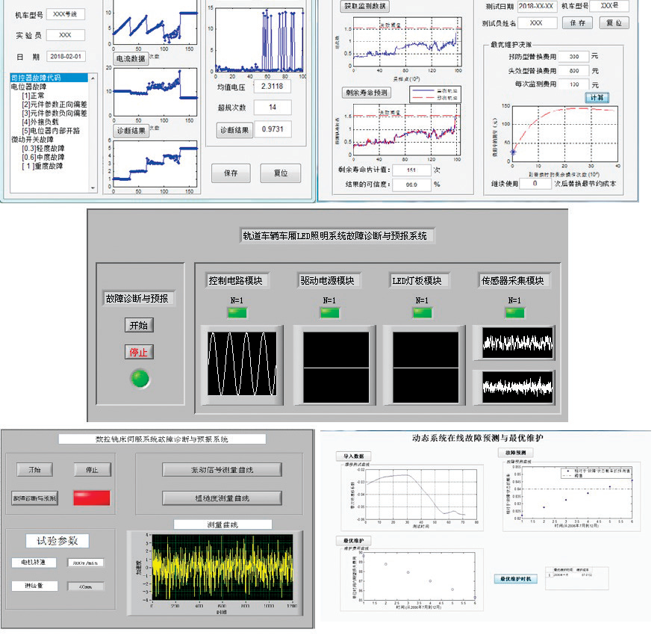
Task: Click the green N=1 indicator under 传感器采集模块
Action: pyautogui.click(x=514, y=312)
